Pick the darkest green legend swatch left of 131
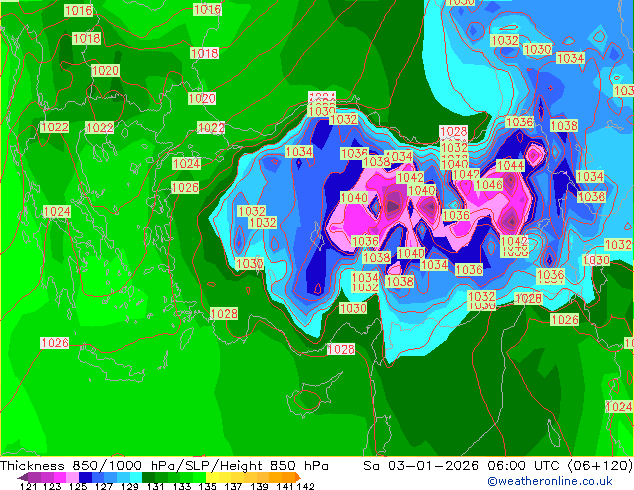Viewport: 634px width, 490px height. tap(148, 477)
